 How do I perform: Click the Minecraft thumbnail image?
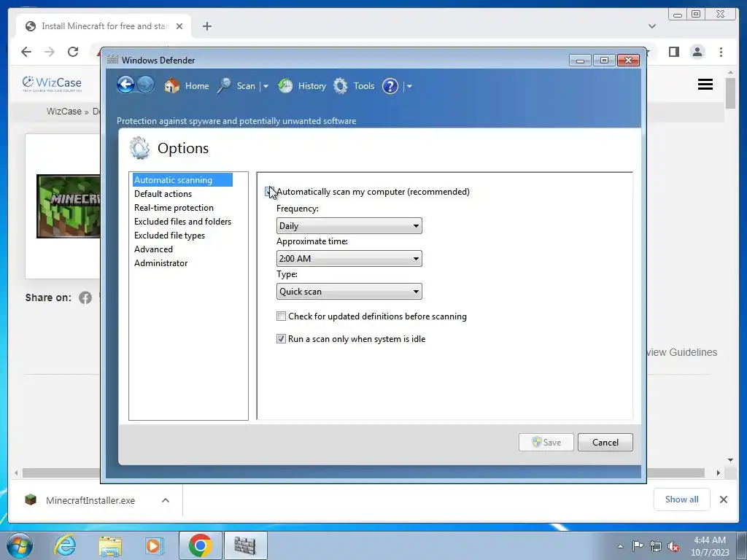69,206
